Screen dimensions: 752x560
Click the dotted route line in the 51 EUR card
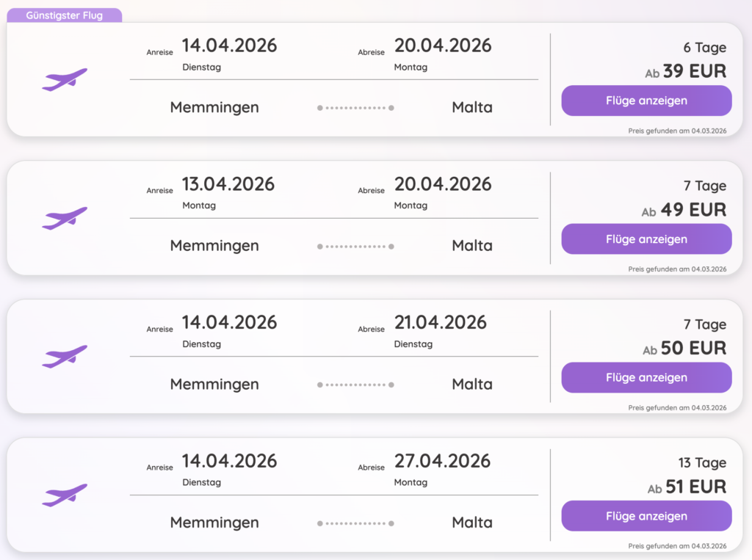(x=355, y=523)
